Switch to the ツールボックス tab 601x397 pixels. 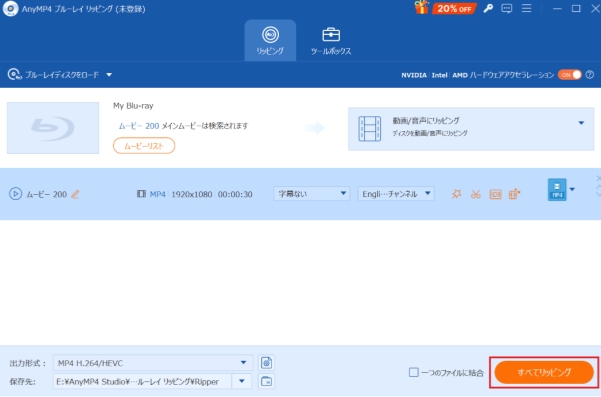click(331, 41)
